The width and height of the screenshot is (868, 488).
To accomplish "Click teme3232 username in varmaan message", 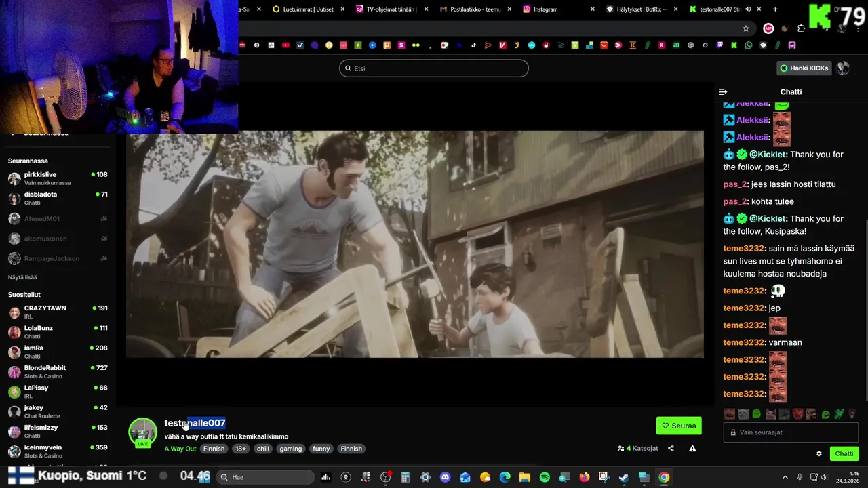I will click(x=744, y=342).
